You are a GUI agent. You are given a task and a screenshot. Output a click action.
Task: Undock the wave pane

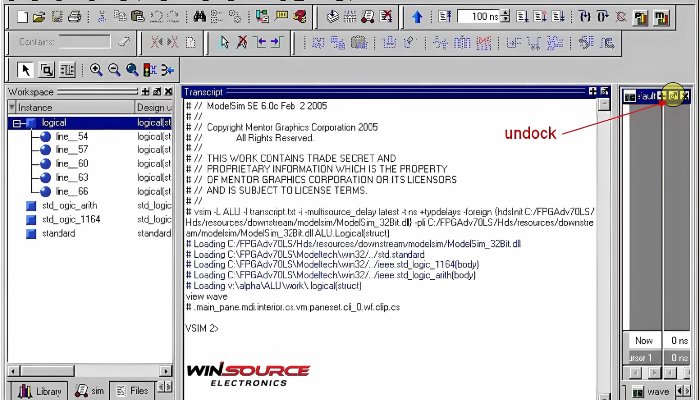click(674, 95)
